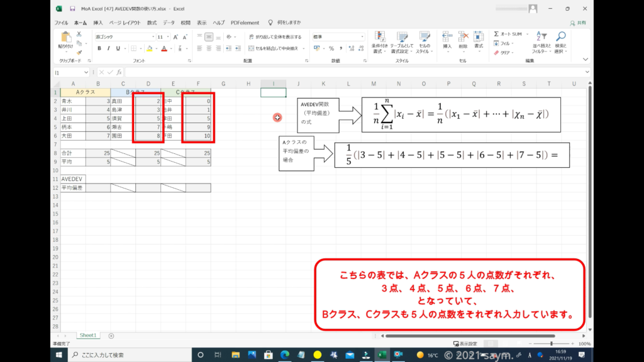Click the Sheet1 worksheet tab
Viewport: 644px width, 362px height.
[x=87, y=336]
